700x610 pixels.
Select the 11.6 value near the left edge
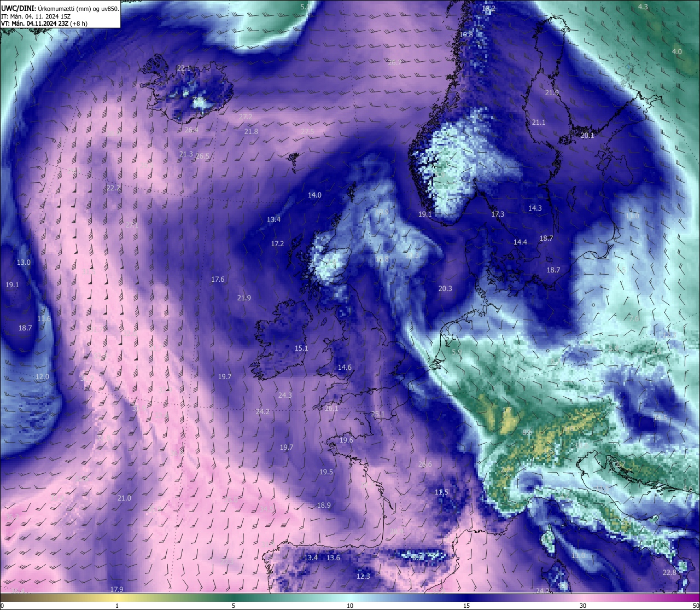point(44,319)
